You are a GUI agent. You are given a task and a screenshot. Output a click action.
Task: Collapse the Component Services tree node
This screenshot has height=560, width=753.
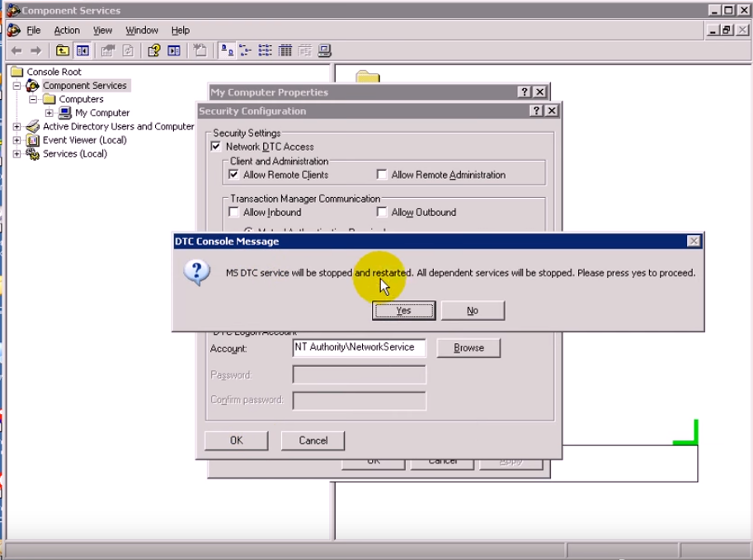click(16, 86)
